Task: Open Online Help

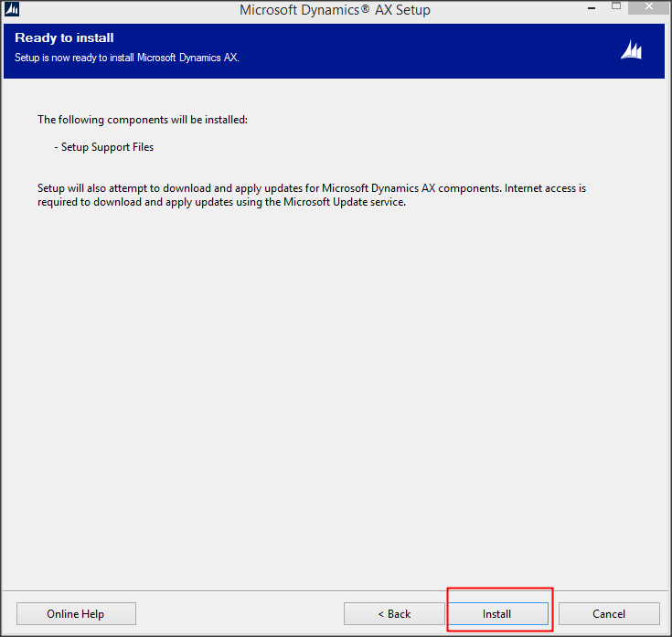Action: [76, 613]
